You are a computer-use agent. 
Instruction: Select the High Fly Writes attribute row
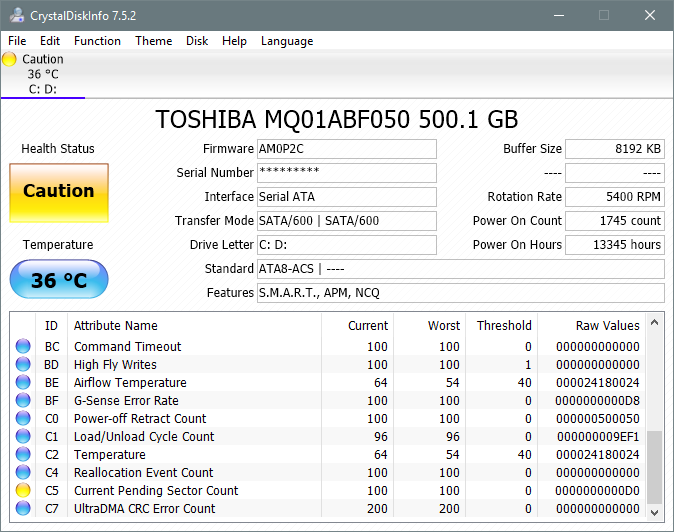click(x=328, y=364)
